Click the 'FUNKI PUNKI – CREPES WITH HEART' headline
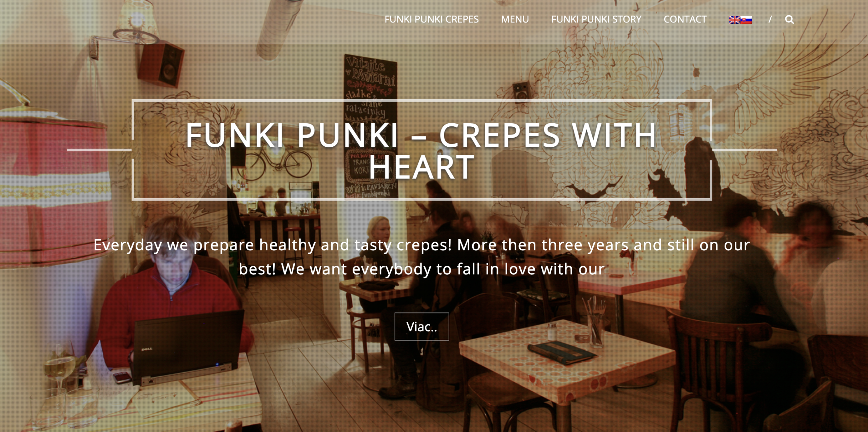Image resolution: width=868 pixels, height=432 pixels. pyautogui.click(x=421, y=150)
